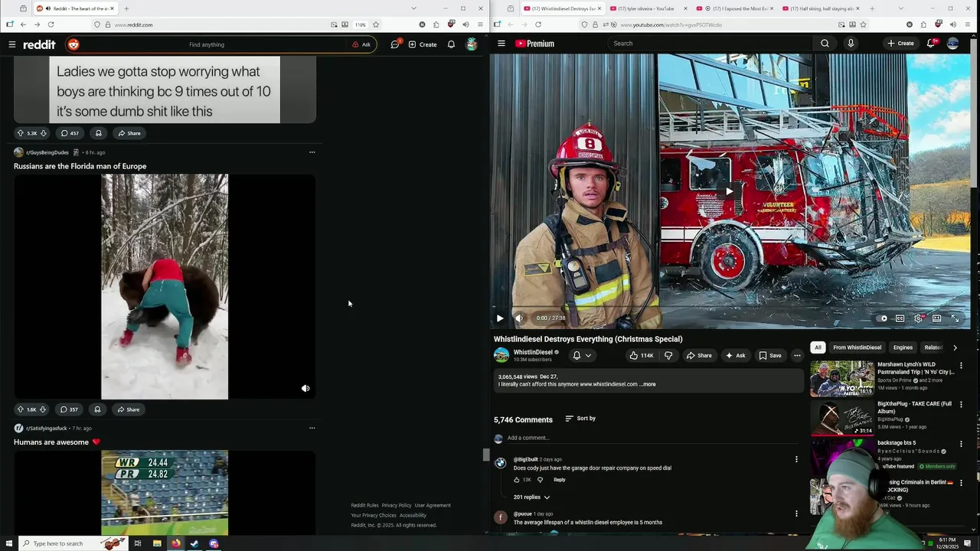
Task: Open options menu for r/GuysBeingDudes post
Action: coord(312,152)
